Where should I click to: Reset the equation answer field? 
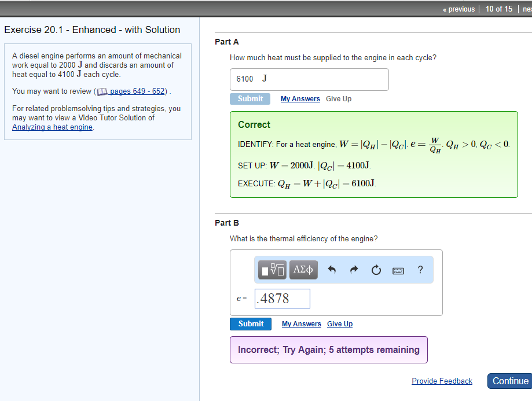[x=376, y=270]
